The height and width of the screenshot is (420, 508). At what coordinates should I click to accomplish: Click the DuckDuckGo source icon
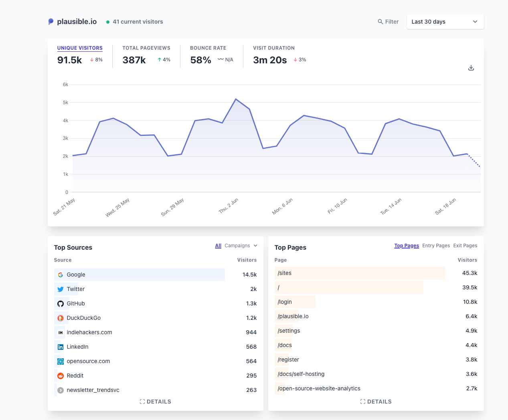(61, 318)
